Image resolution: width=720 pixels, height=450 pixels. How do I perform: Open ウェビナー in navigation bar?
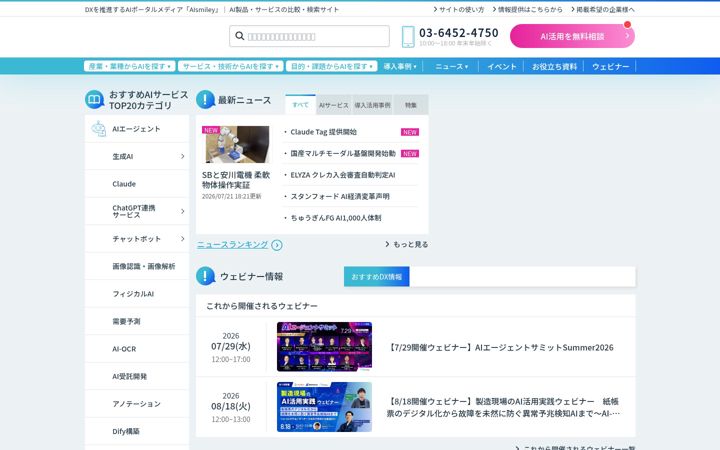(610, 66)
